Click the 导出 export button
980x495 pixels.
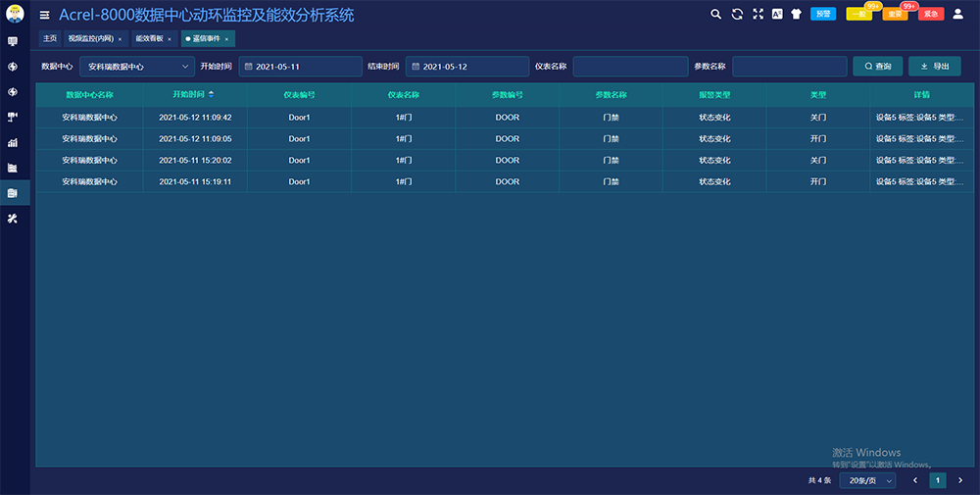934,67
